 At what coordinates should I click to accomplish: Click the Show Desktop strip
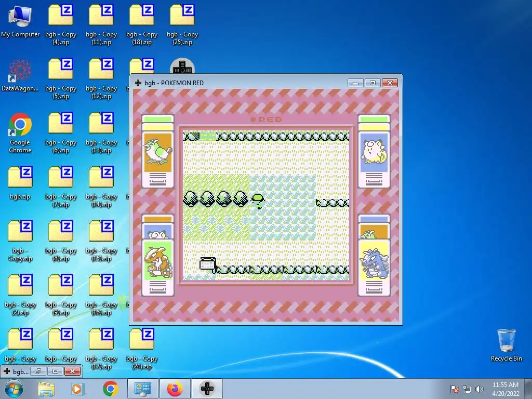528,389
